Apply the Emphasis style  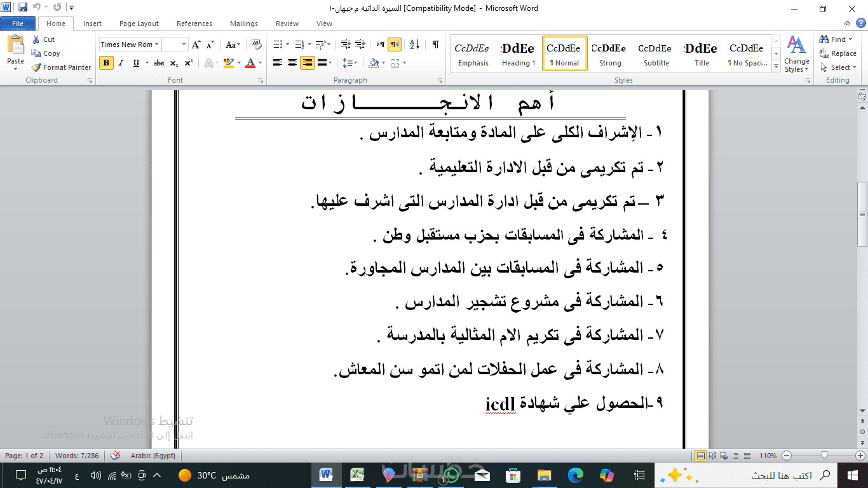[473, 53]
